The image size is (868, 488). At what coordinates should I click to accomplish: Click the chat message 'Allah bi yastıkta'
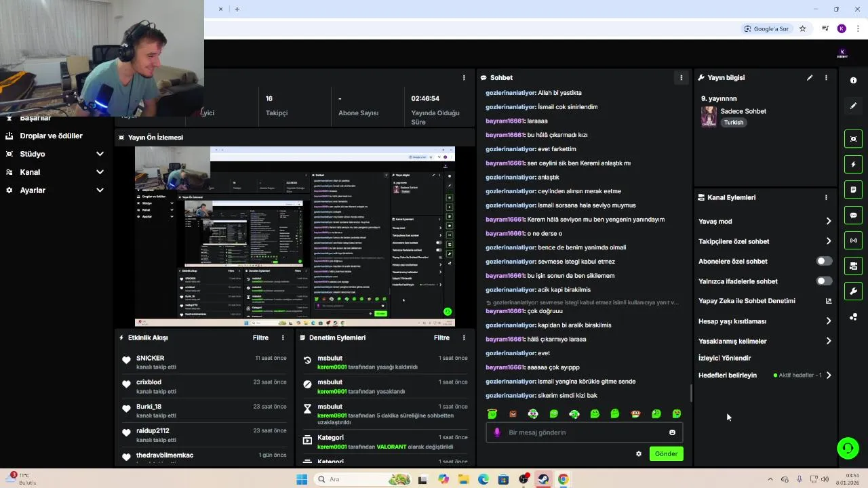(x=534, y=93)
